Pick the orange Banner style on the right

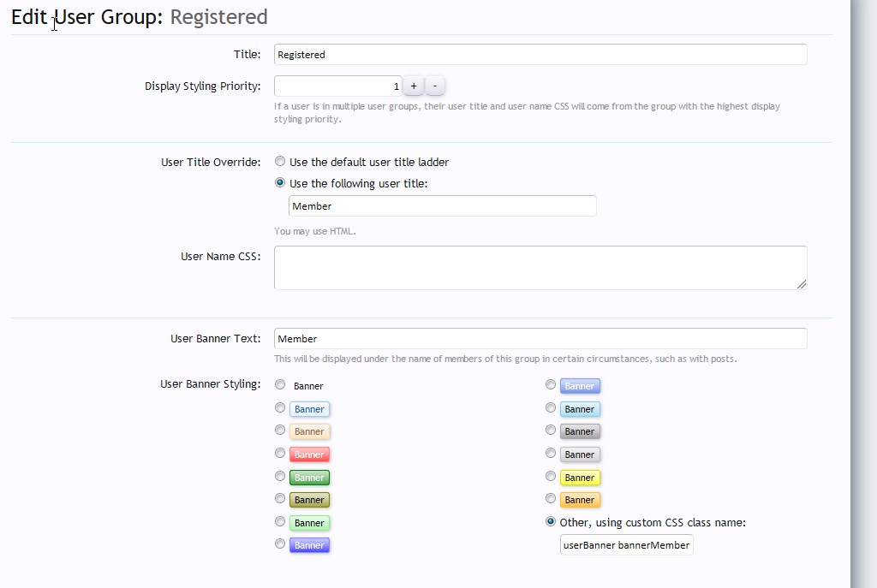coord(551,498)
